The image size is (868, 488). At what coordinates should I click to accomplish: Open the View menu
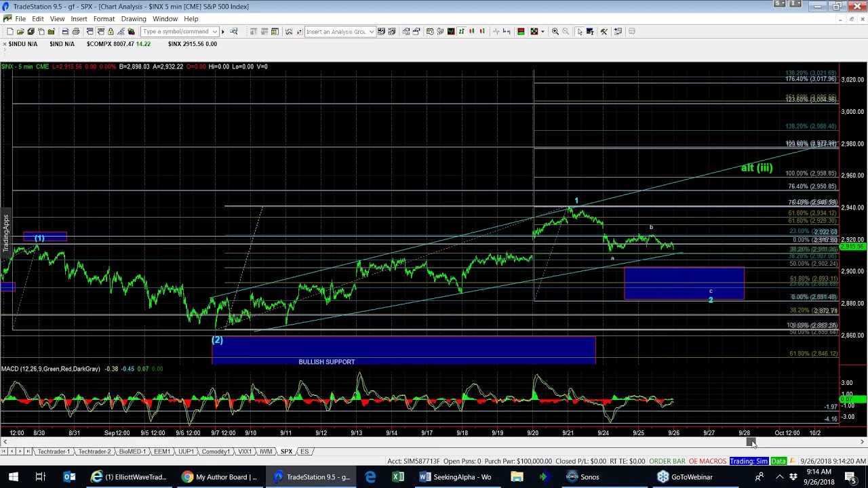pyautogui.click(x=58, y=19)
